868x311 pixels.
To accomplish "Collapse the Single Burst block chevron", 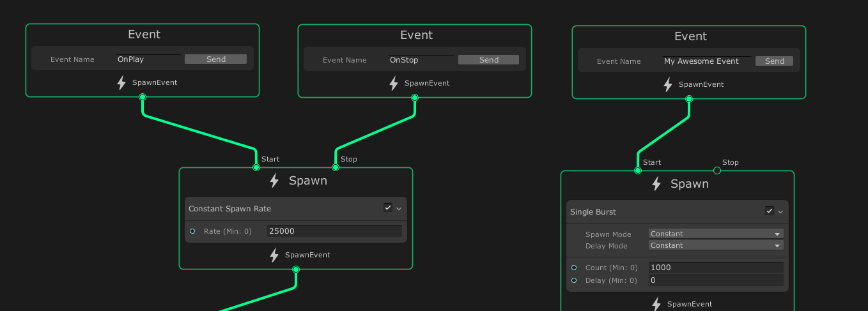I will [780, 211].
